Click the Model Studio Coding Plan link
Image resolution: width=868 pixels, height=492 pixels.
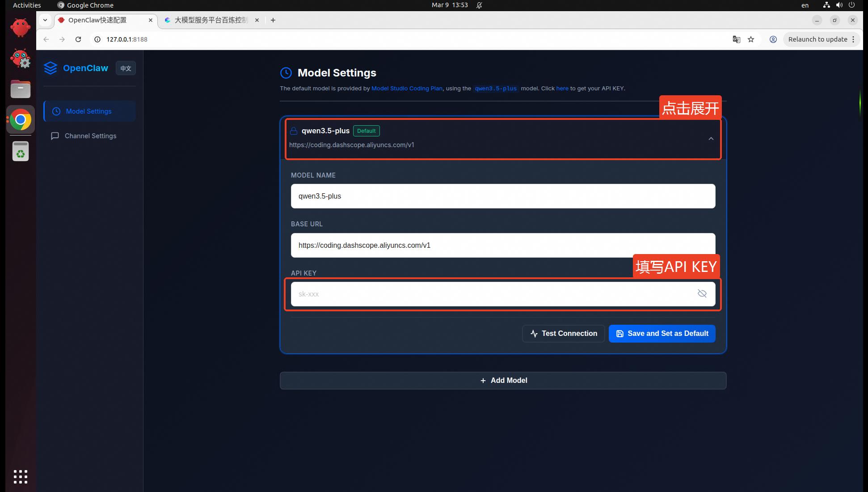click(x=406, y=89)
